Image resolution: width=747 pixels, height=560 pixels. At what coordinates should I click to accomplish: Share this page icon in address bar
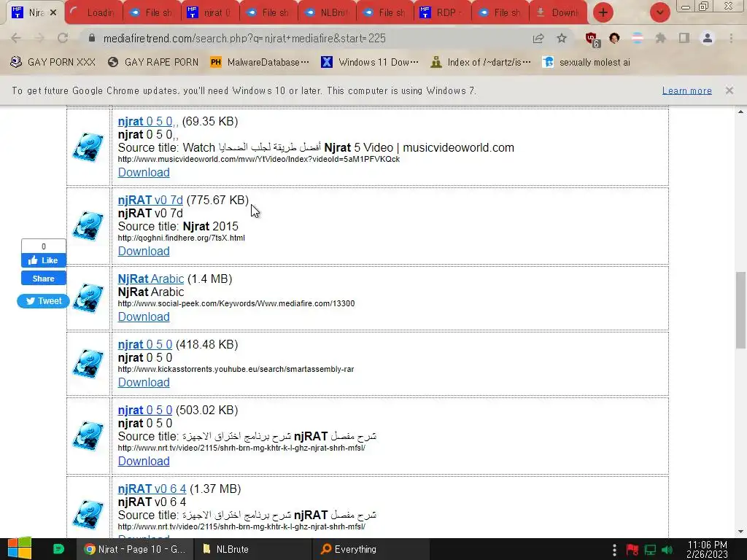coord(538,38)
